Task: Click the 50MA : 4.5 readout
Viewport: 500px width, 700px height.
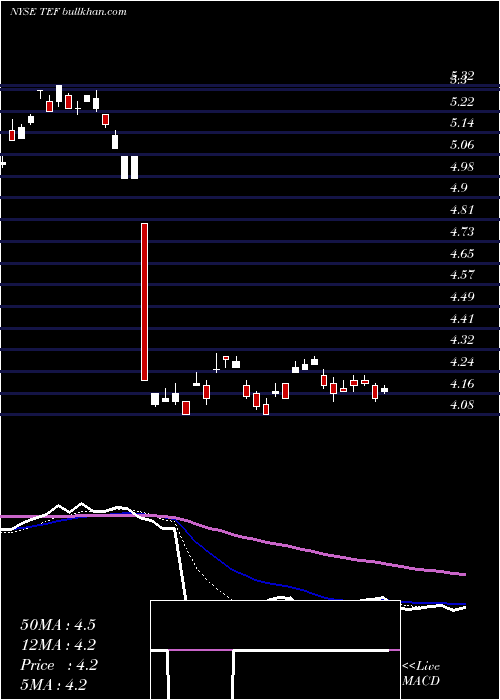Action: click(x=58, y=625)
